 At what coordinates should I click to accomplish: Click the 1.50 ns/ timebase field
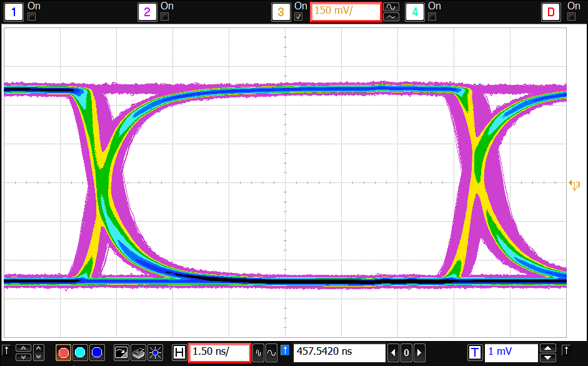218,352
